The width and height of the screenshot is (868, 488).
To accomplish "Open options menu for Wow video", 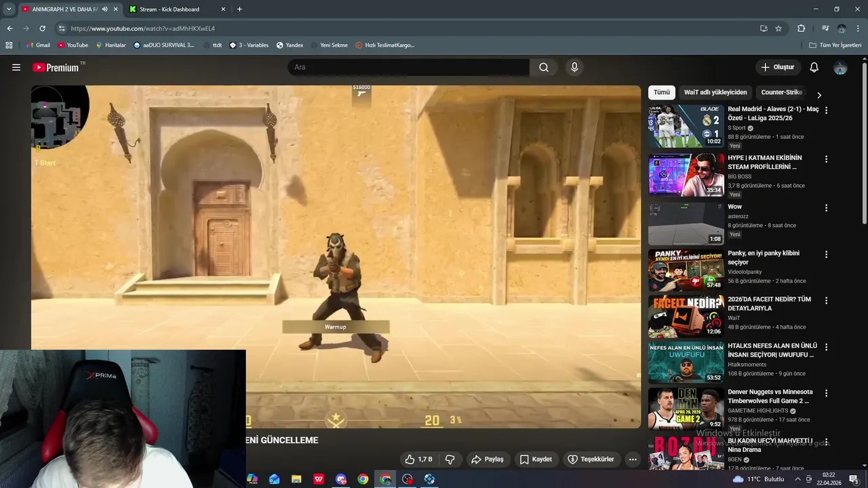I will point(826,208).
